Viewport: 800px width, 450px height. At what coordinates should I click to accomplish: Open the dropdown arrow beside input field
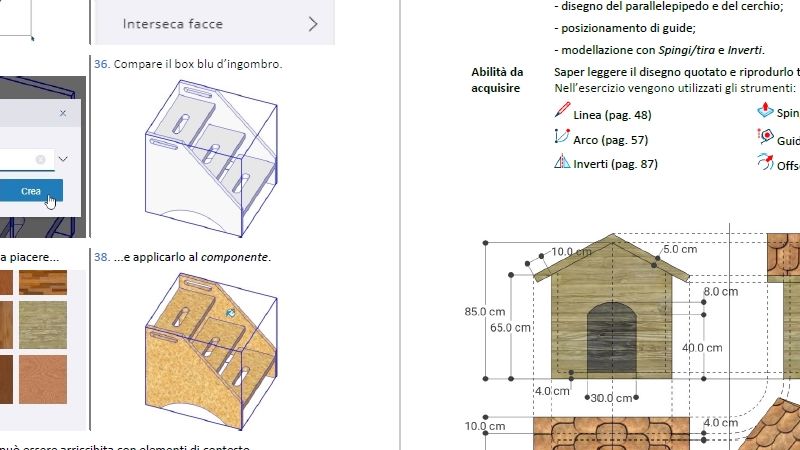[x=63, y=159]
